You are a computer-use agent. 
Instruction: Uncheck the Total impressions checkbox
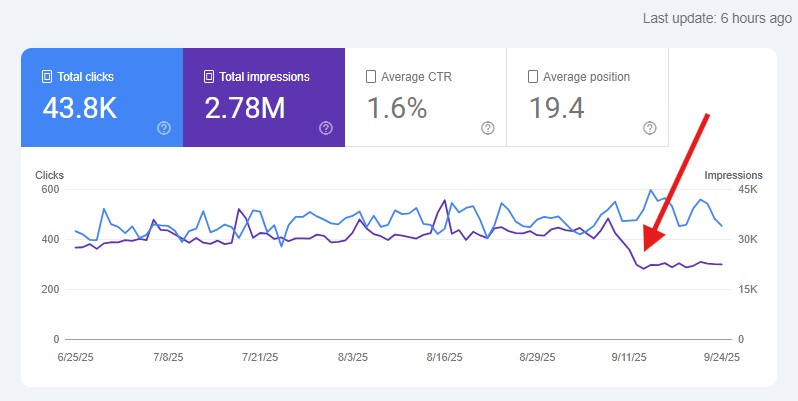tap(209, 77)
